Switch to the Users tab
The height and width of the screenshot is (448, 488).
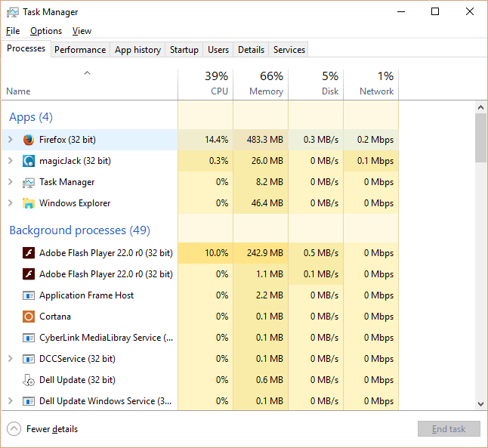tap(218, 50)
